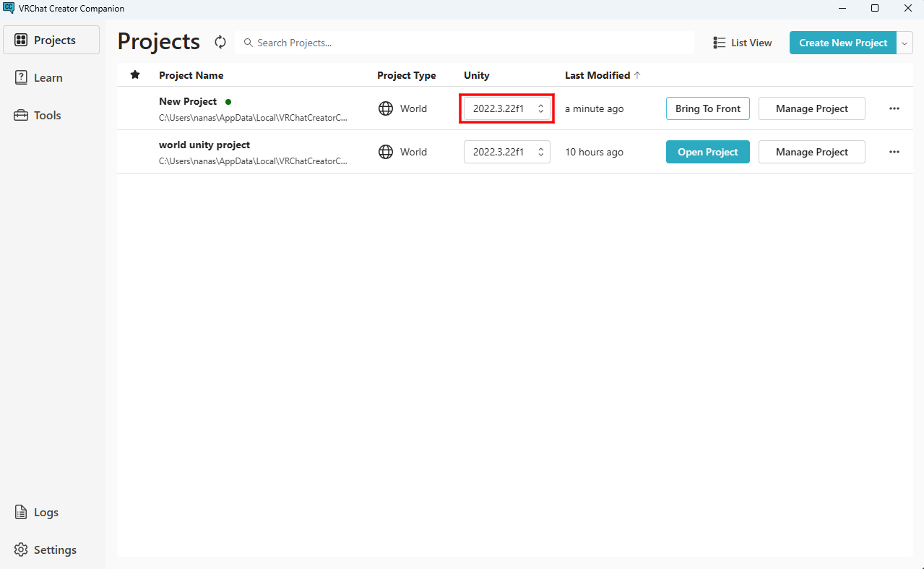924x569 pixels.
Task: Sort by Last Modified column header
Action: 597,75
